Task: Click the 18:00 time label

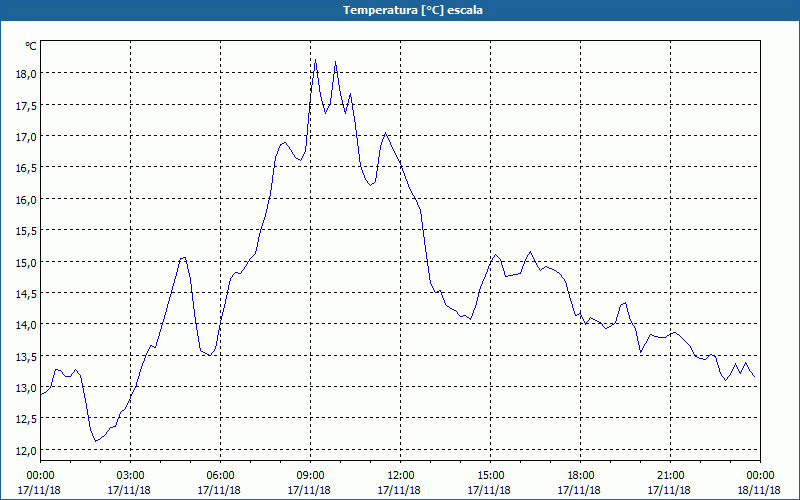Action: (580, 476)
